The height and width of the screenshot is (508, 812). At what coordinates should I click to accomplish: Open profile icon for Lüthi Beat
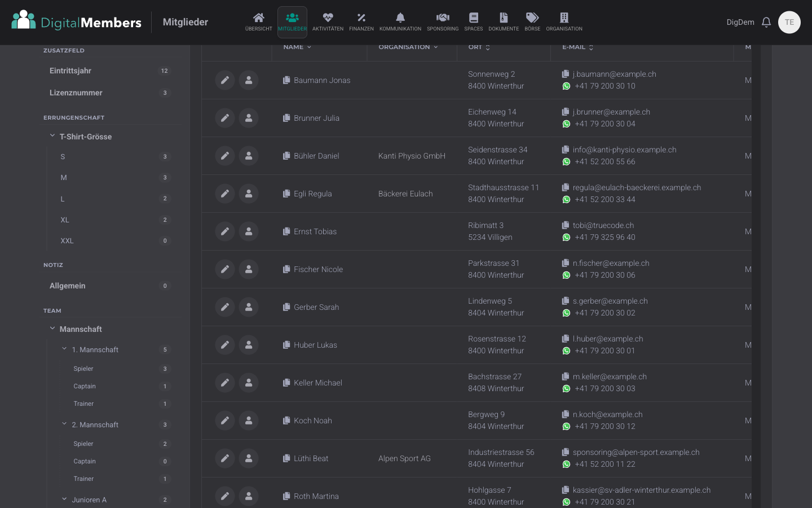point(249,458)
